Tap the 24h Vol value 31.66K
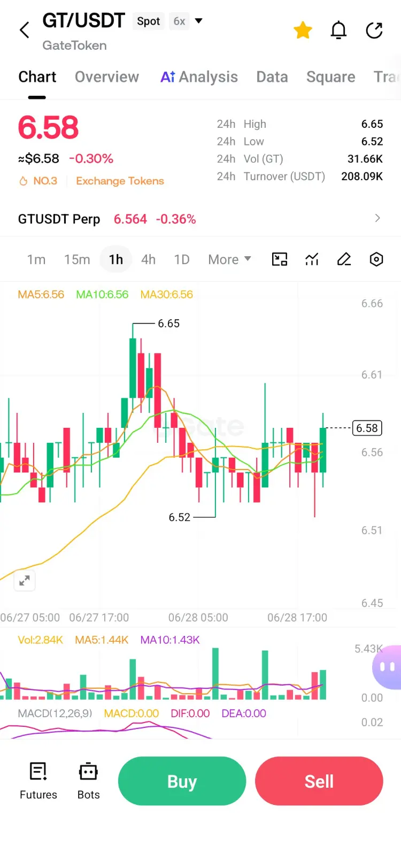 tap(365, 159)
